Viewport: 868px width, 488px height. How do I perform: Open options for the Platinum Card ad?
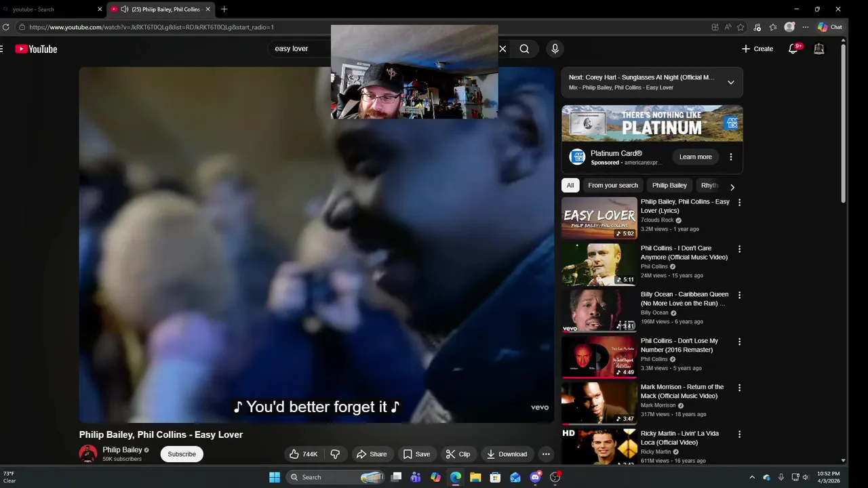coord(730,157)
